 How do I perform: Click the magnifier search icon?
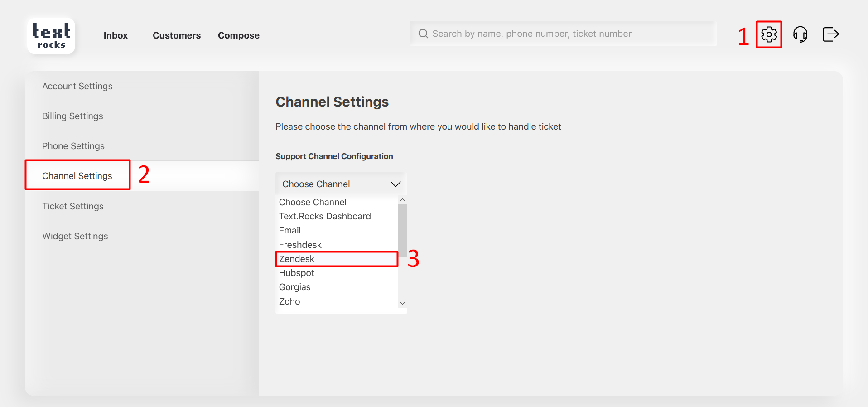(x=423, y=34)
